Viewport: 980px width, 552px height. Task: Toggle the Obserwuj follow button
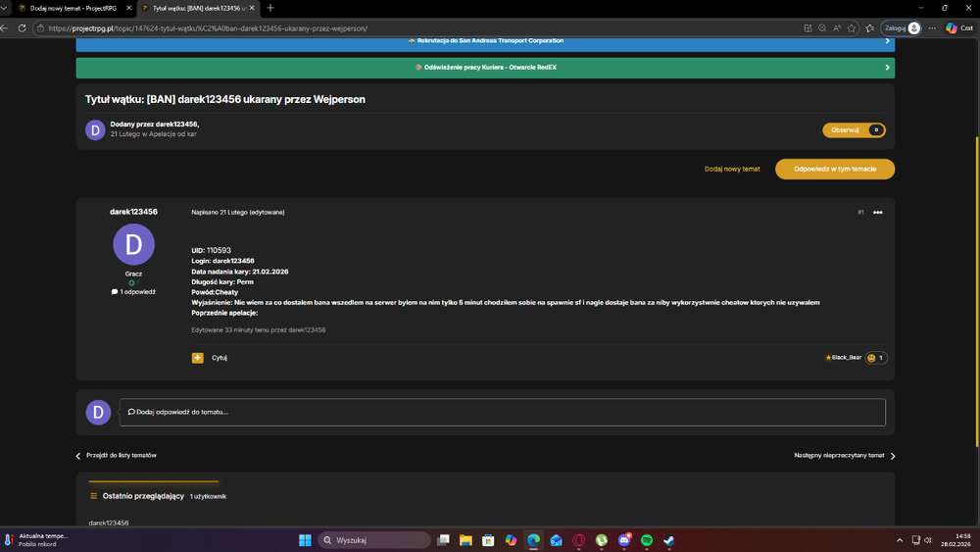854,130
